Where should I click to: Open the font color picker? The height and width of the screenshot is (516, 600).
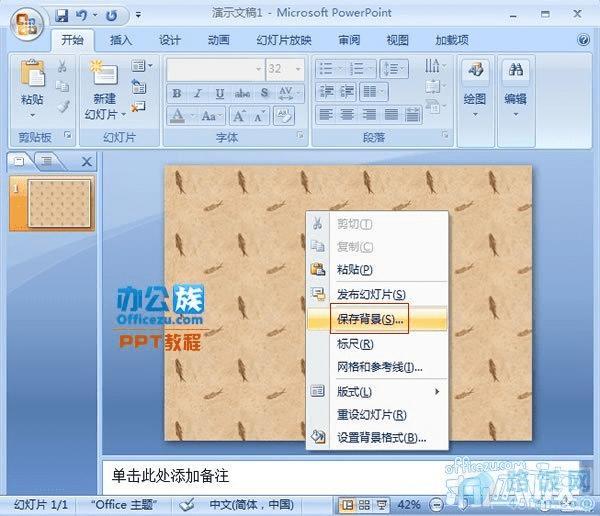coord(182,115)
